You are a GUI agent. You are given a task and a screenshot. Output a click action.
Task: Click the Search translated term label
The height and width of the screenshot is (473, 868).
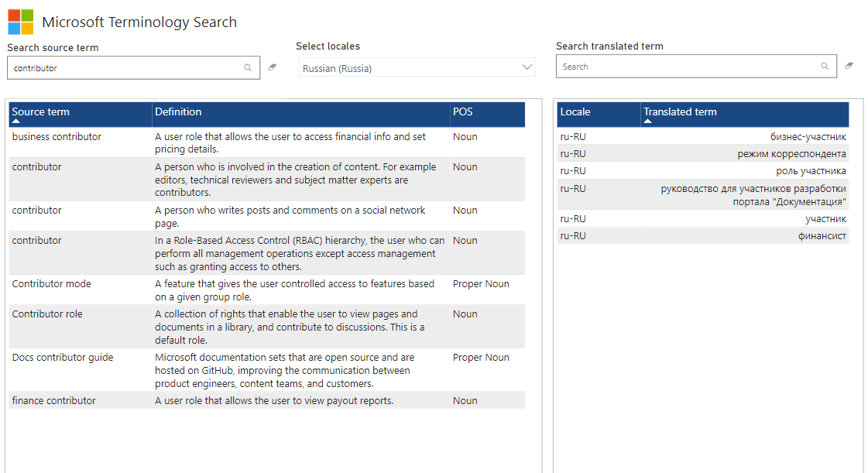pos(609,46)
